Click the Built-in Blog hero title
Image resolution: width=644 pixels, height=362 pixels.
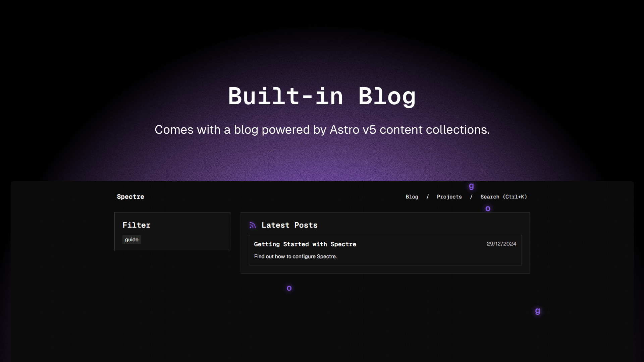tap(322, 97)
